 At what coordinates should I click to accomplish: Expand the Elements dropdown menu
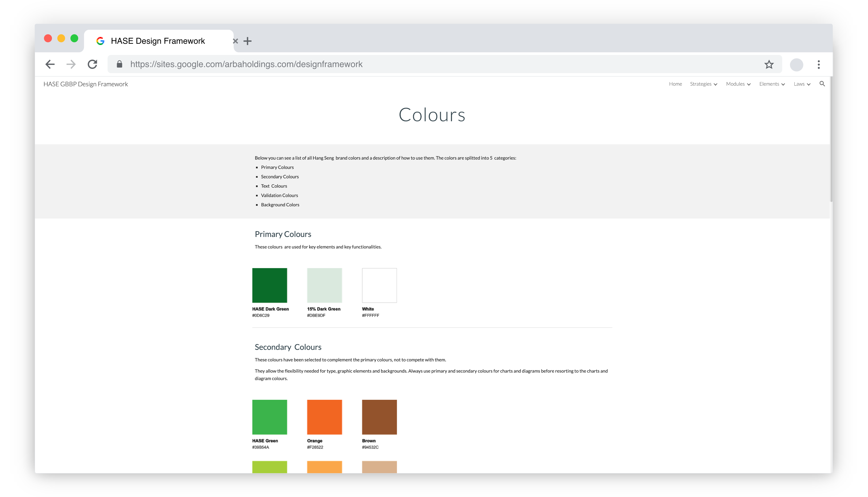[772, 84]
